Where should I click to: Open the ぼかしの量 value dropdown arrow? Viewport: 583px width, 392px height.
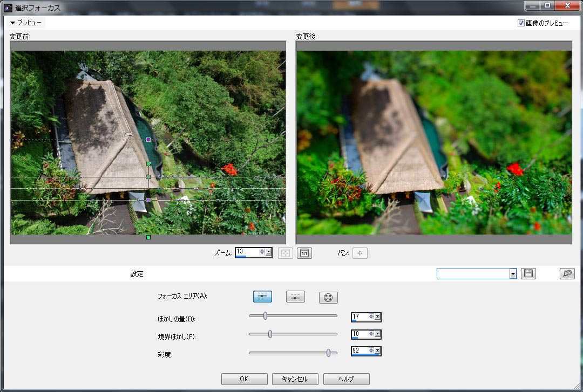(377, 317)
